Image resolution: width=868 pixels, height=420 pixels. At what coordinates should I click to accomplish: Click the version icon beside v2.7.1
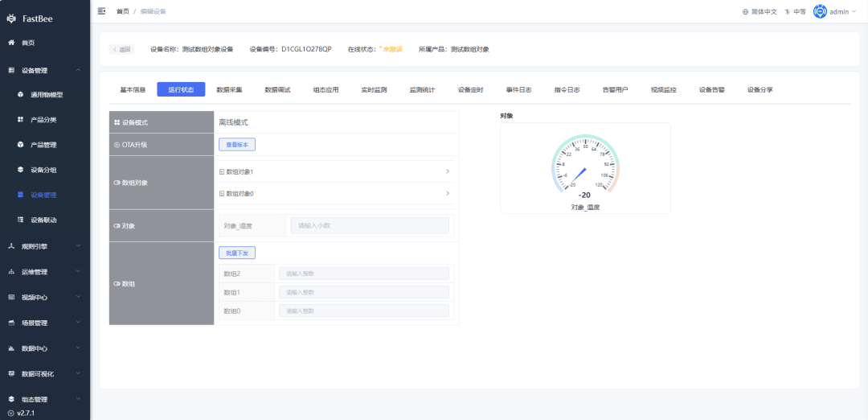tap(11, 413)
